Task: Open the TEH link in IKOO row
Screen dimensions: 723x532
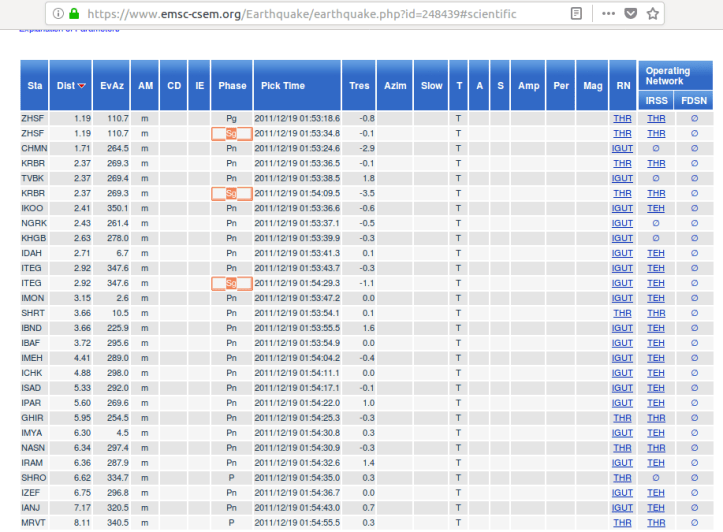Action: pos(656,208)
